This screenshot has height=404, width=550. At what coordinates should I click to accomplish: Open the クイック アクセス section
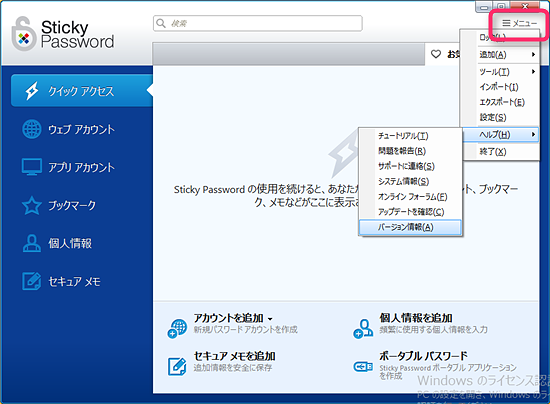[x=82, y=91]
